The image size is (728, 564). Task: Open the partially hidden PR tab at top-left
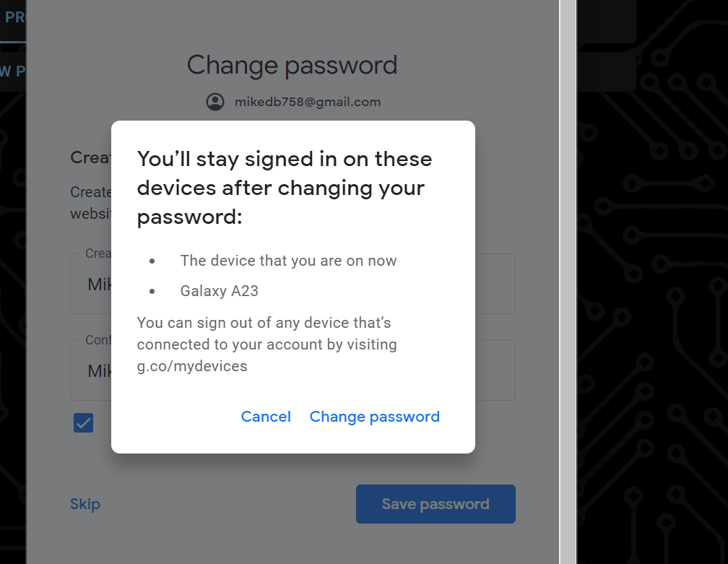14,17
